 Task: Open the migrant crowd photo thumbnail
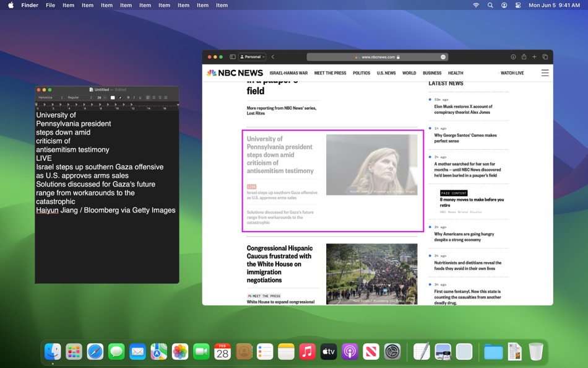point(371,274)
